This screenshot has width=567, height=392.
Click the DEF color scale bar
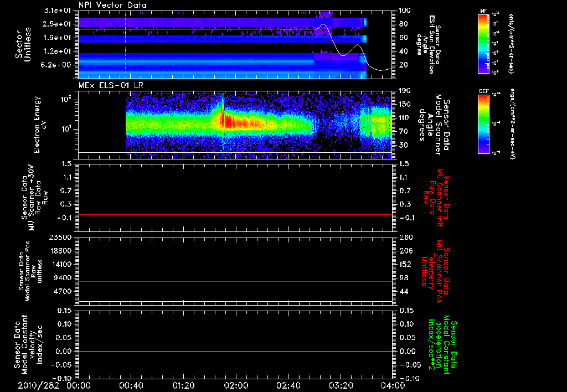483,124
